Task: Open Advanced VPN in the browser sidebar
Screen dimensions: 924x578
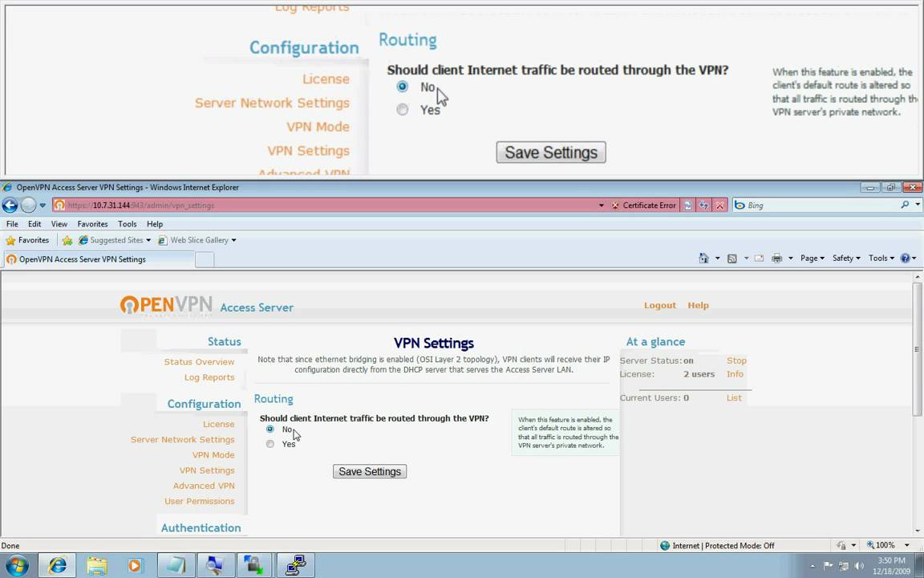Action: [x=204, y=486]
